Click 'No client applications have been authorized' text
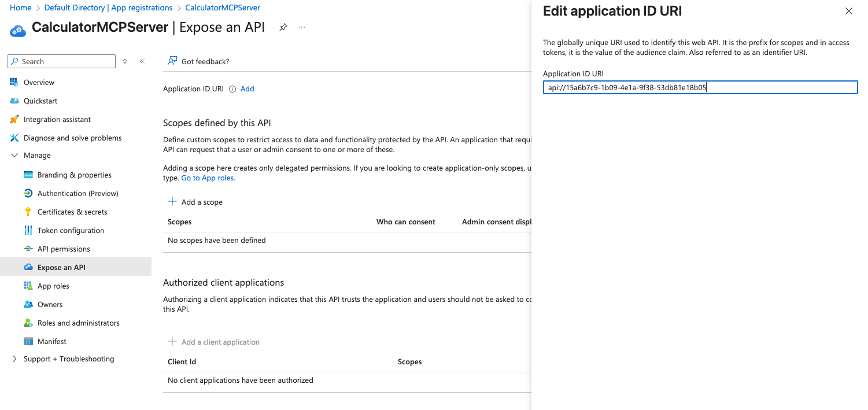This screenshot has height=410, width=868. [241, 380]
